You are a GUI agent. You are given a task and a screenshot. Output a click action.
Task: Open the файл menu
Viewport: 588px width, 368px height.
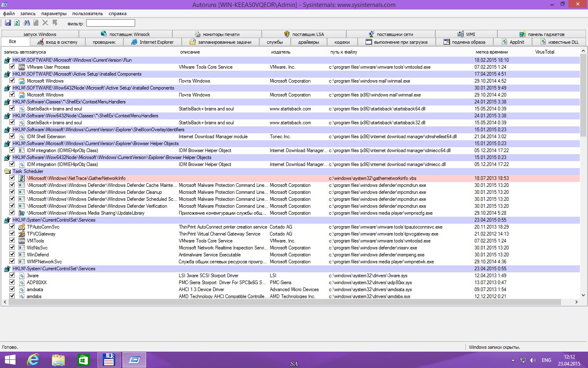point(9,13)
